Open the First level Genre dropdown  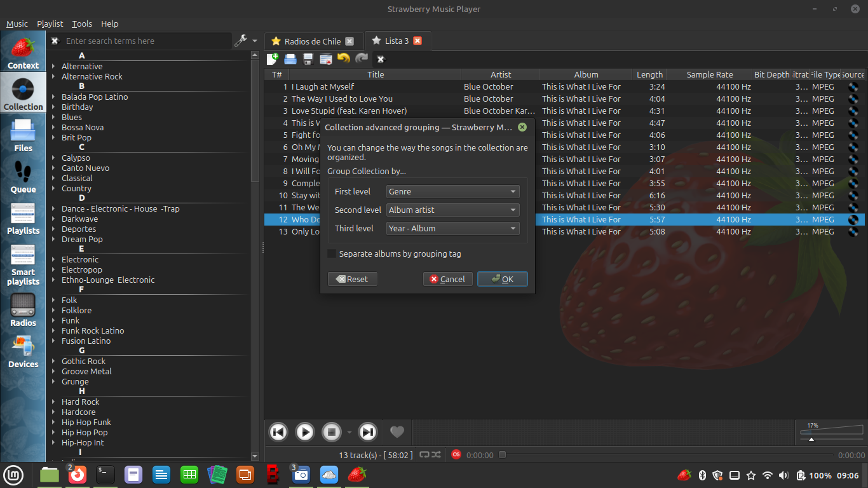(453, 191)
